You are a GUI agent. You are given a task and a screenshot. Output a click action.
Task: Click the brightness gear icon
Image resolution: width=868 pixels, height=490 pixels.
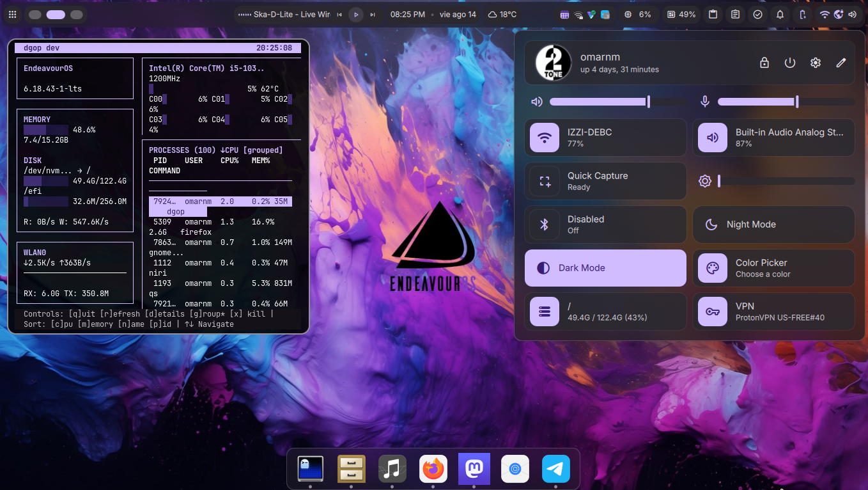pyautogui.click(x=705, y=181)
